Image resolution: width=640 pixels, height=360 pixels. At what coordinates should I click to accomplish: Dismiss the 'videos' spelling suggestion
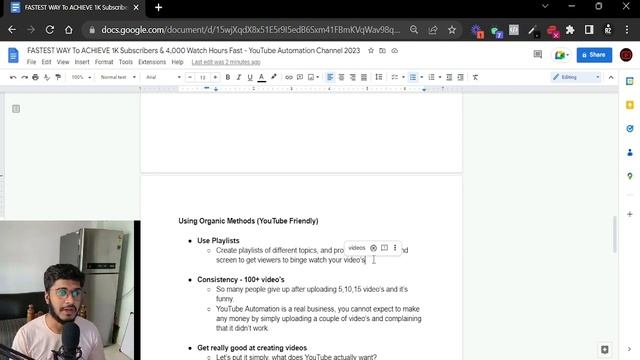(x=373, y=248)
